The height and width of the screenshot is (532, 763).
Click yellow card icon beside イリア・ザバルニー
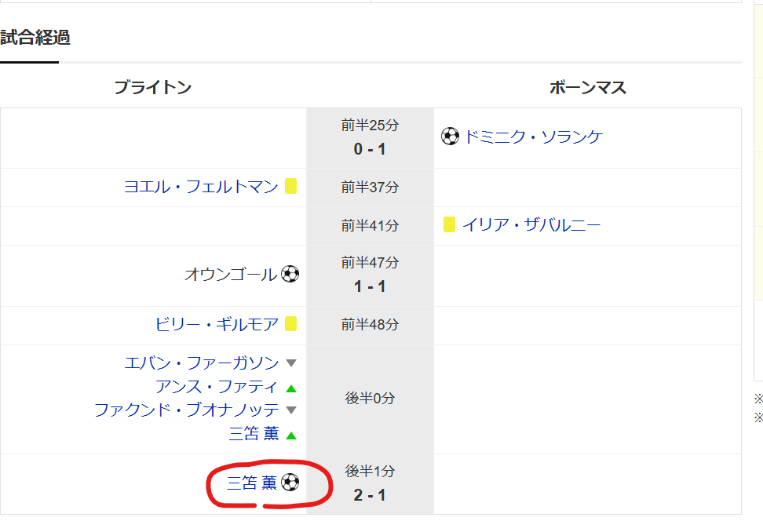click(x=449, y=224)
